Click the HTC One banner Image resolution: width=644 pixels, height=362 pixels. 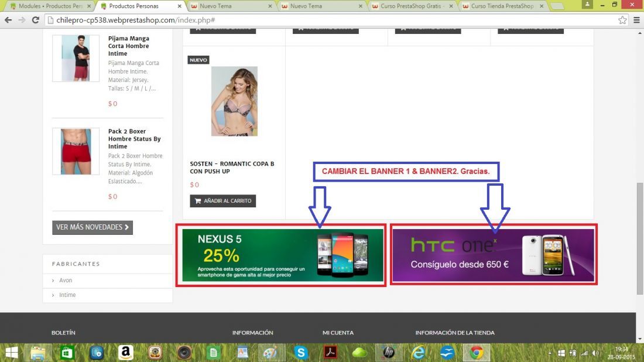(x=494, y=255)
